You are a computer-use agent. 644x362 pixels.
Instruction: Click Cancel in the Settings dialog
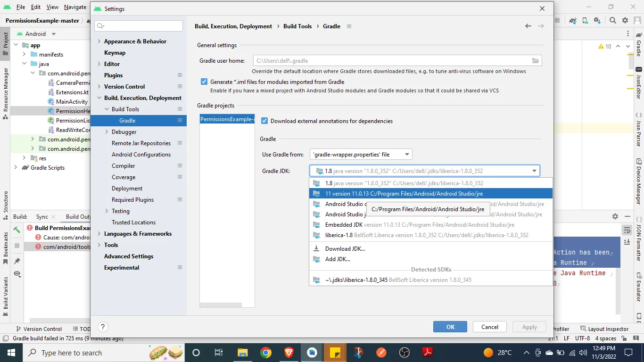pyautogui.click(x=490, y=327)
